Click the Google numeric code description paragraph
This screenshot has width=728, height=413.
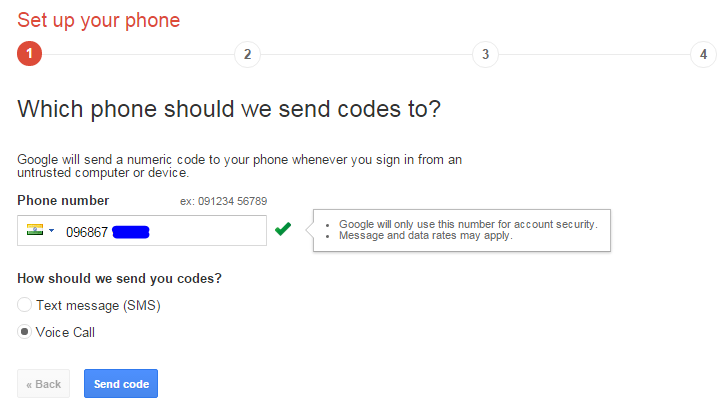click(x=239, y=166)
